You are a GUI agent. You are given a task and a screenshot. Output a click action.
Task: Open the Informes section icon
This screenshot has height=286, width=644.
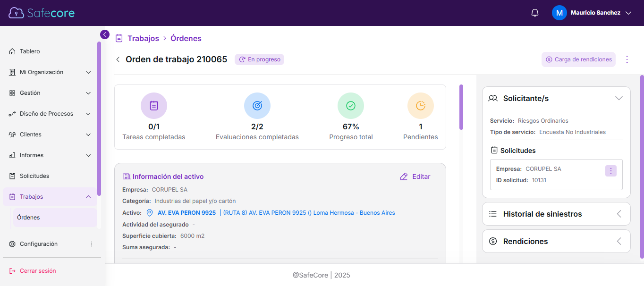coord(11,155)
